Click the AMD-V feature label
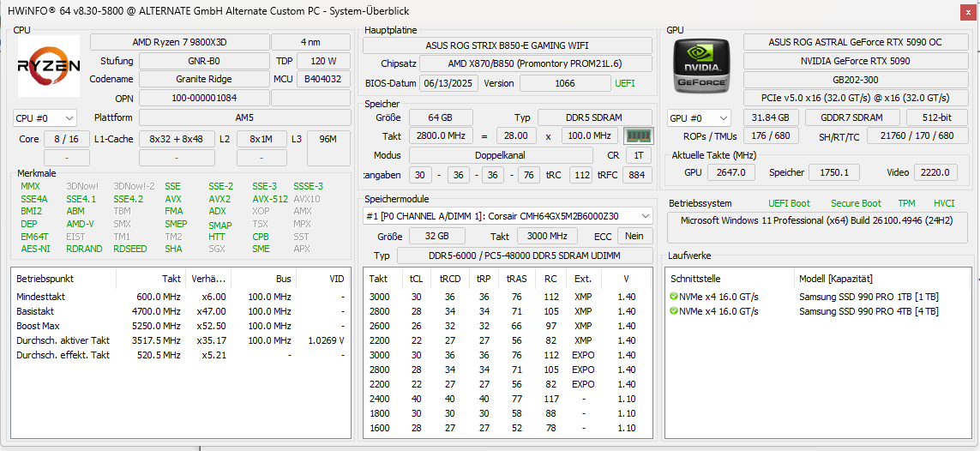 [x=80, y=224]
